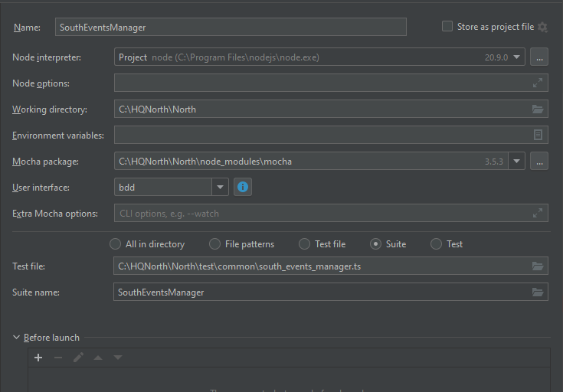This screenshot has width=563, height=392.
Task: Expand the Extra Mocha options field
Action: (538, 214)
